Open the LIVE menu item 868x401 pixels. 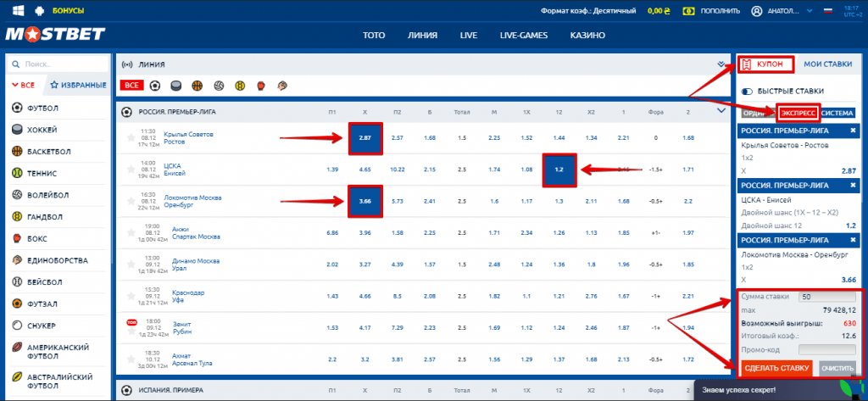click(468, 36)
